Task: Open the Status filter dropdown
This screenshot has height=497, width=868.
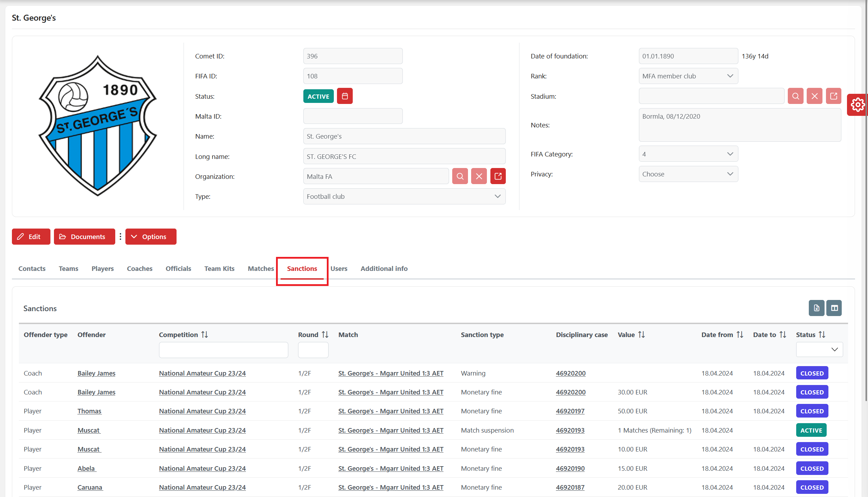Action: pyautogui.click(x=819, y=349)
